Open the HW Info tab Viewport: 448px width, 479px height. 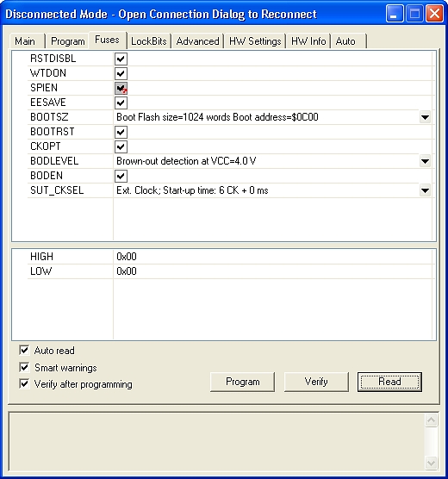pyautogui.click(x=308, y=41)
